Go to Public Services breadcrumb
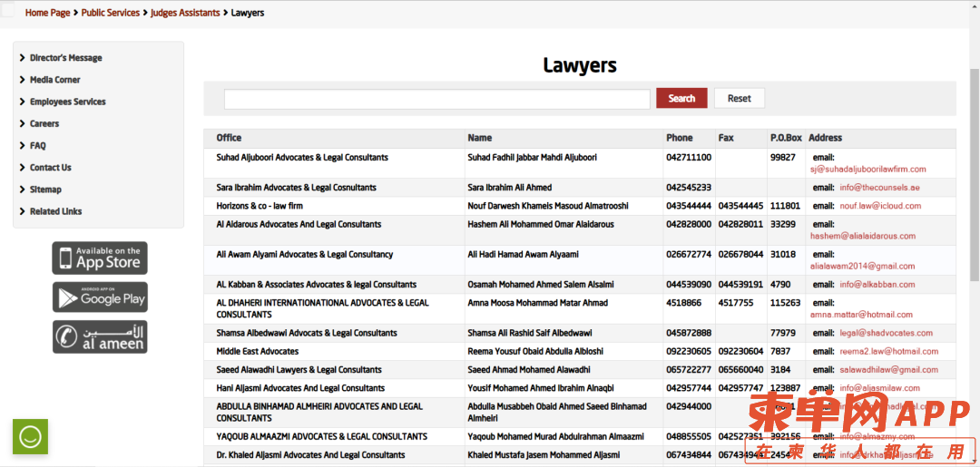This screenshot has width=980, height=467. click(111, 13)
